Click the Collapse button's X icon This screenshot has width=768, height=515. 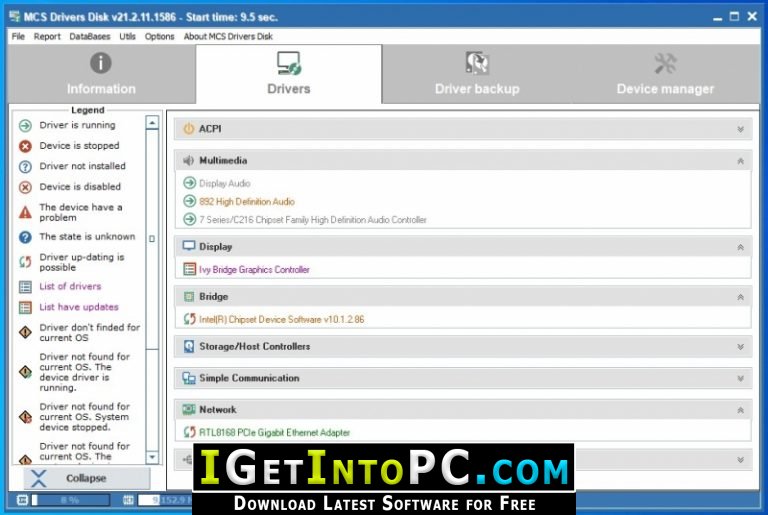point(38,479)
